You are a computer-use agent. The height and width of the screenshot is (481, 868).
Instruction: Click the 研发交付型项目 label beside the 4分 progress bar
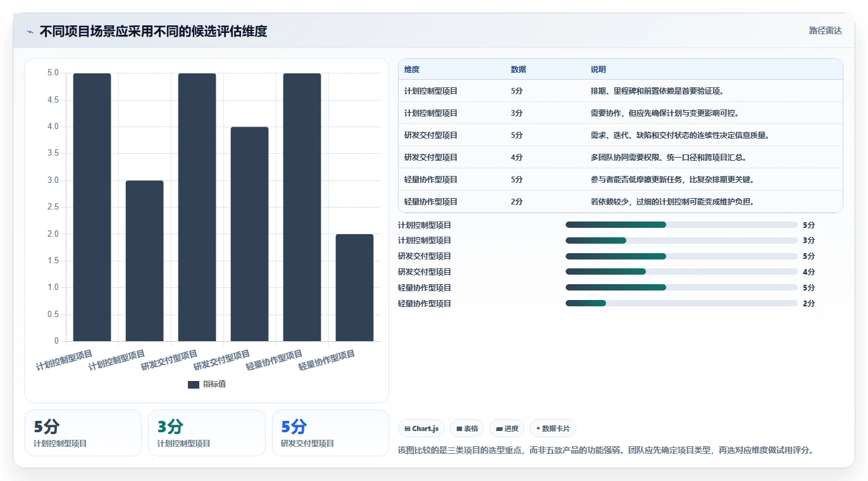(425, 272)
